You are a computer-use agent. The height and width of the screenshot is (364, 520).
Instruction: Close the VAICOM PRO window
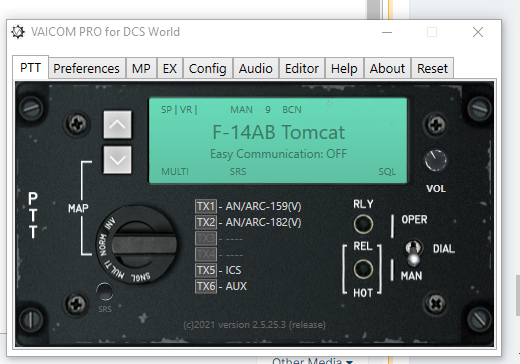pyautogui.click(x=478, y=32)
